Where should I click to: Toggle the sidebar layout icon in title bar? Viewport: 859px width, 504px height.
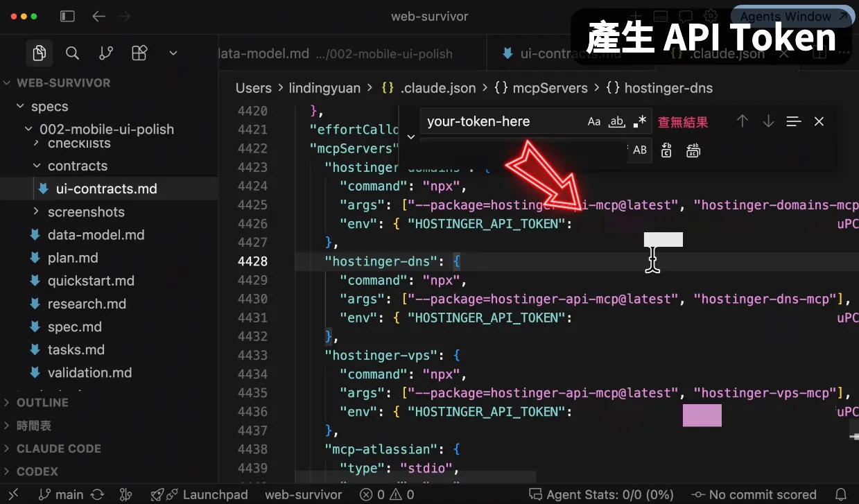coord(67,16)
